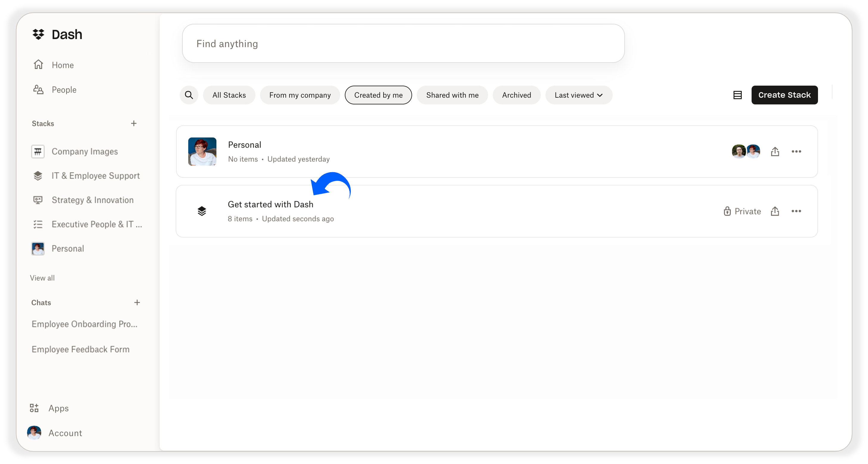Switch to the All Stacks tab
Image resolution: width=868 pixels, height=464 pixels.
pos(229,95)
